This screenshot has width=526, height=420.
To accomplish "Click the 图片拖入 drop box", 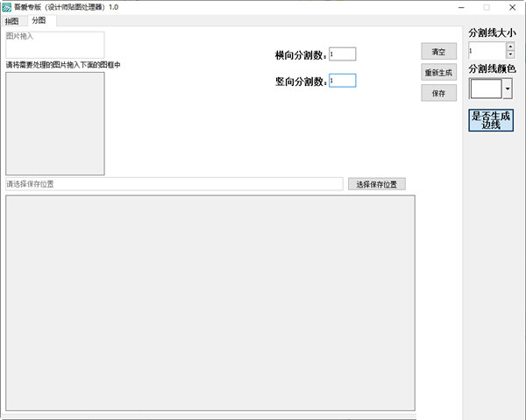I will (54, 45).
